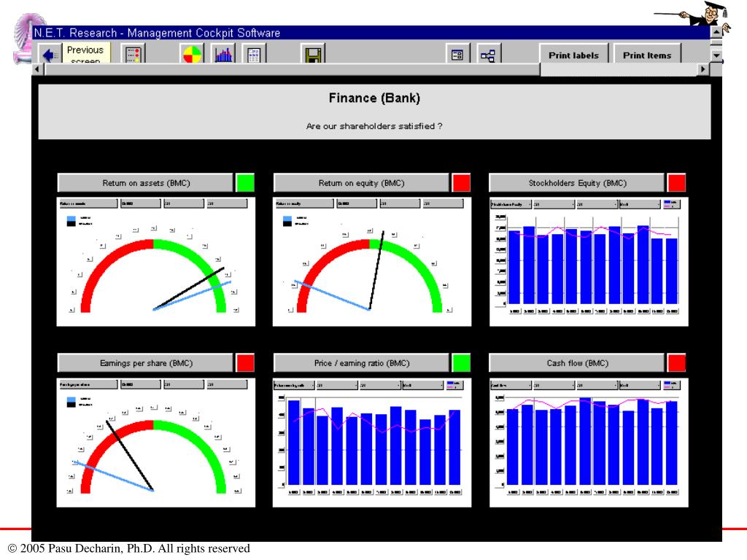Expand the first dropdown in Stockholders Equity chart

[510, 204]
